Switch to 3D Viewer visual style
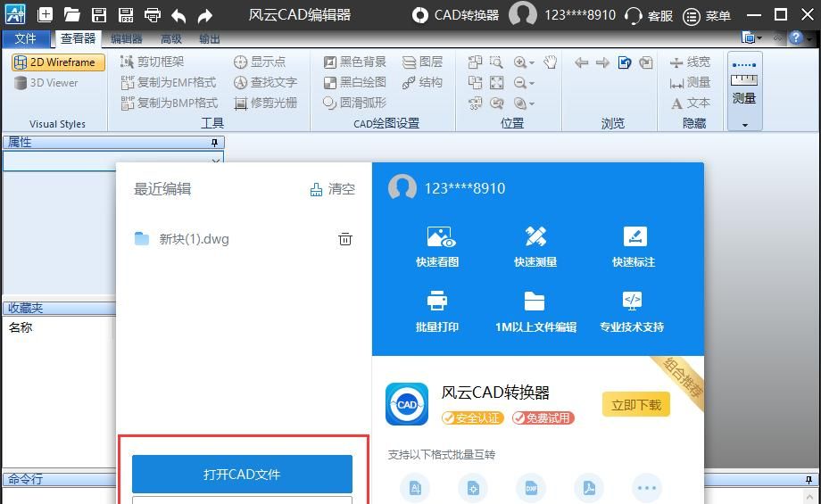Screen dimensions: 821x504 (x=46, y=83)
